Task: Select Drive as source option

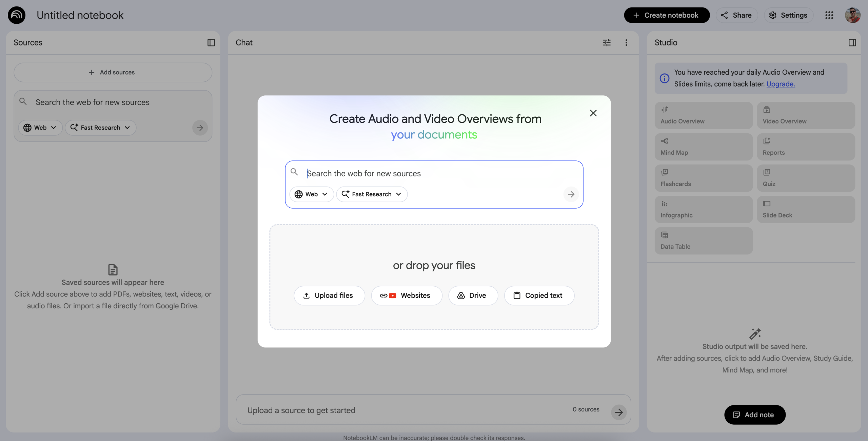Action: (473, 295)
